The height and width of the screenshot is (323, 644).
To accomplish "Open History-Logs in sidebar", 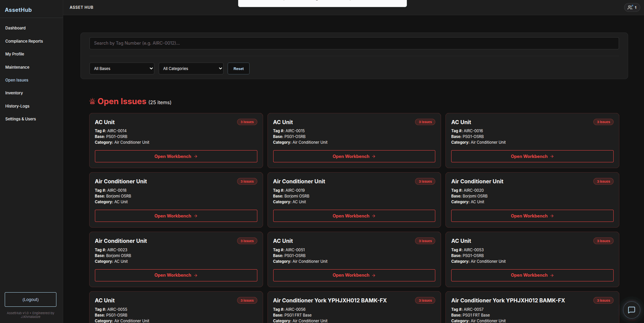I will tap(17, 106).
